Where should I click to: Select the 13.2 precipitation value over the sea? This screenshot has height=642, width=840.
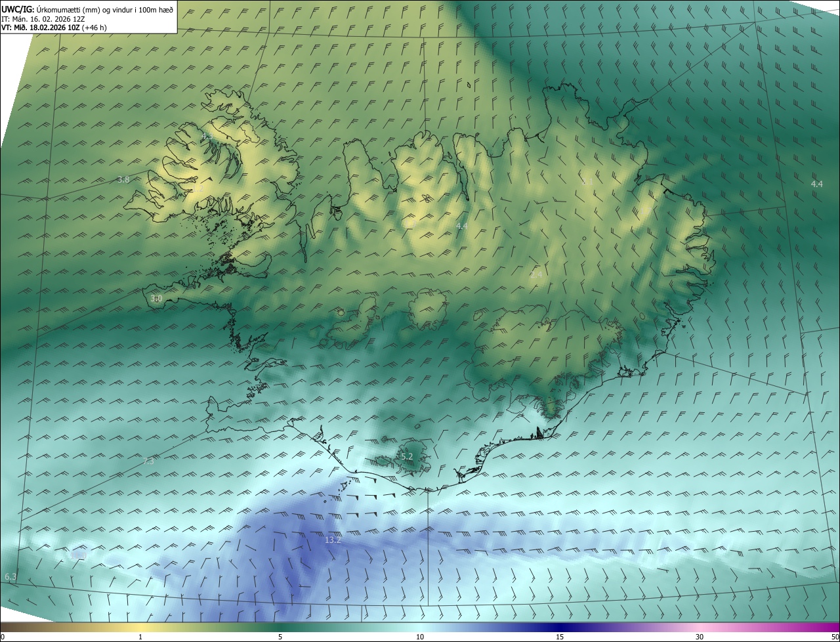(333, 540)
